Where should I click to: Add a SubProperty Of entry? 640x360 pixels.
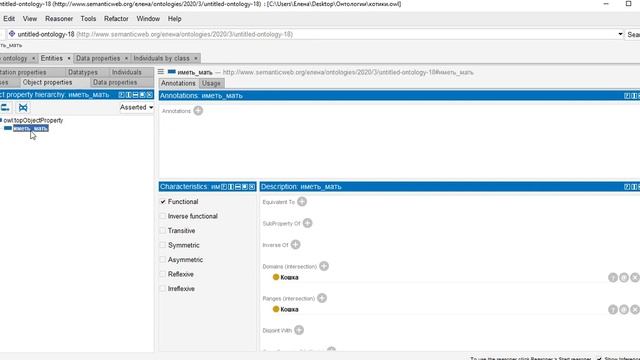point(307,223)
